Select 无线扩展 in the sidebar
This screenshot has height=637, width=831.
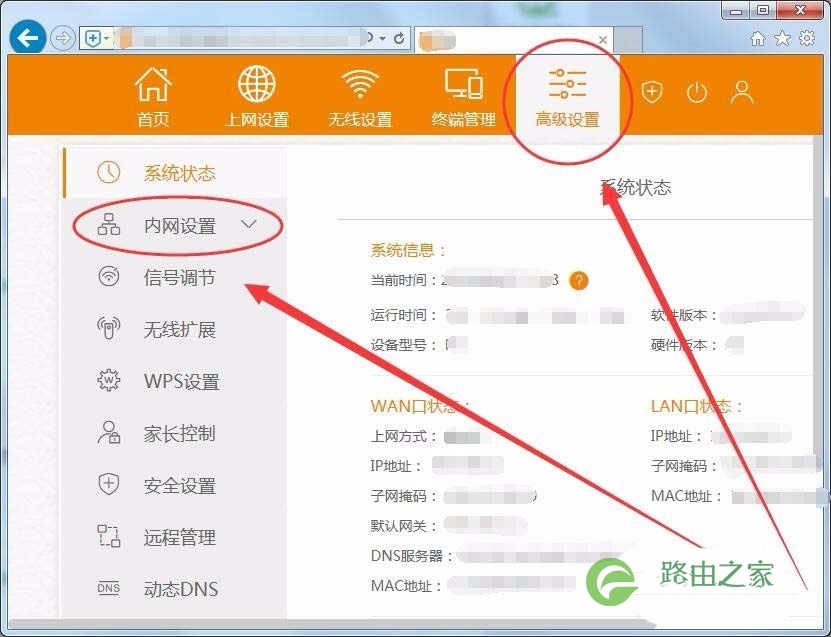pyautogui.click(x=175, y=329)
